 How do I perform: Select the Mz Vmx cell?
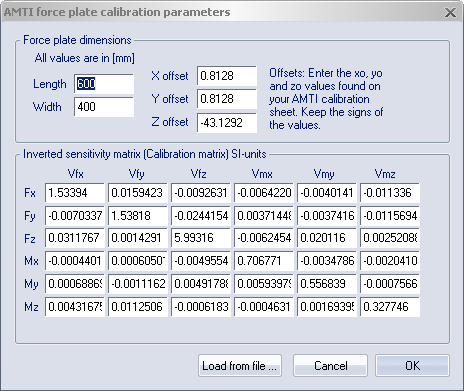[x=264, y=307]
